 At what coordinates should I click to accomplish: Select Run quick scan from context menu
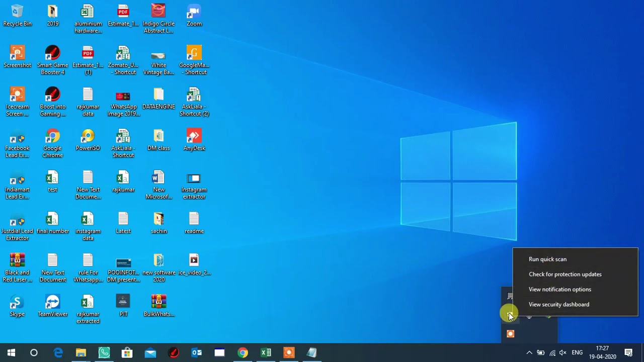pyautogui.click(x=547, y=259)
